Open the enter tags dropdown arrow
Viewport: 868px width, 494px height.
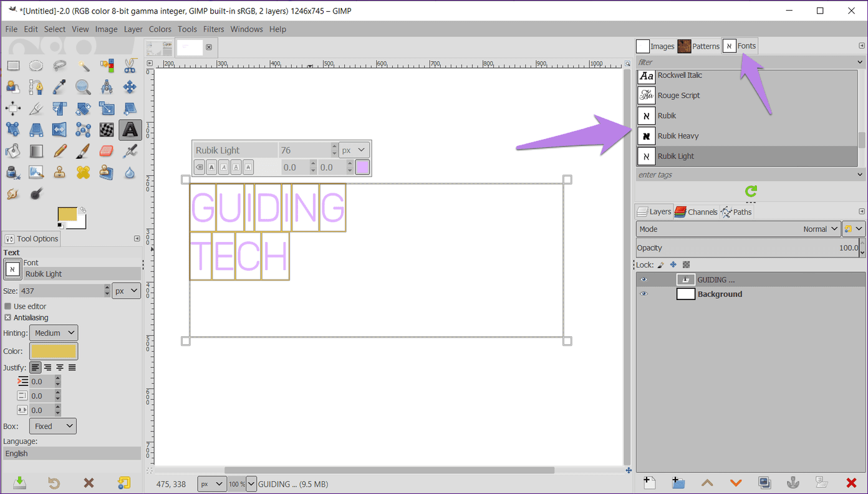tap(861, 175)
